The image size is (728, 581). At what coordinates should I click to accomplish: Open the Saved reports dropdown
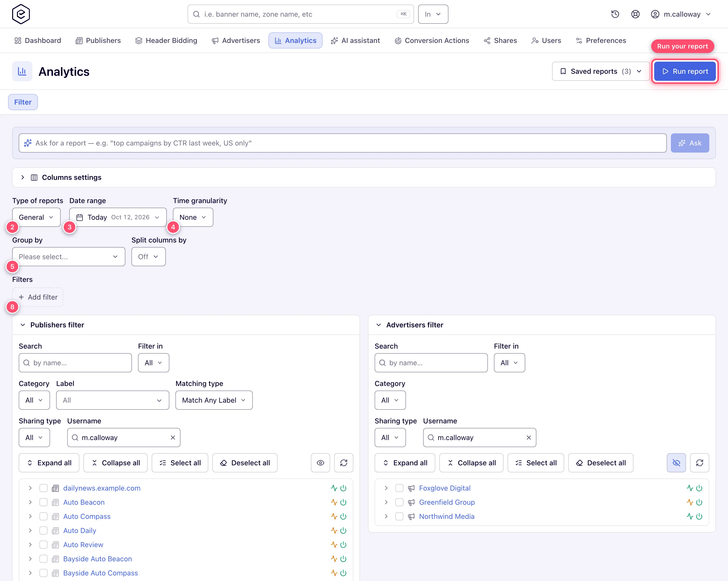coord(601,71)
